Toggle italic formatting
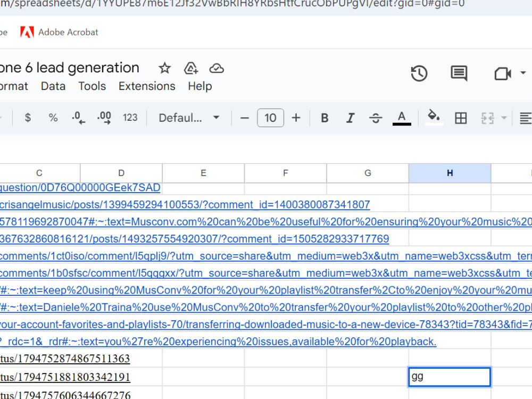532x399 pixels. pos(350,118)
